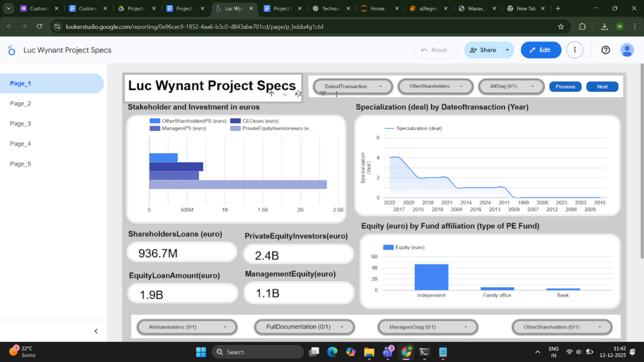This screenshot has height=362, width=644.
Task: Click the user account avatar
Action: (x=626, y=50)
